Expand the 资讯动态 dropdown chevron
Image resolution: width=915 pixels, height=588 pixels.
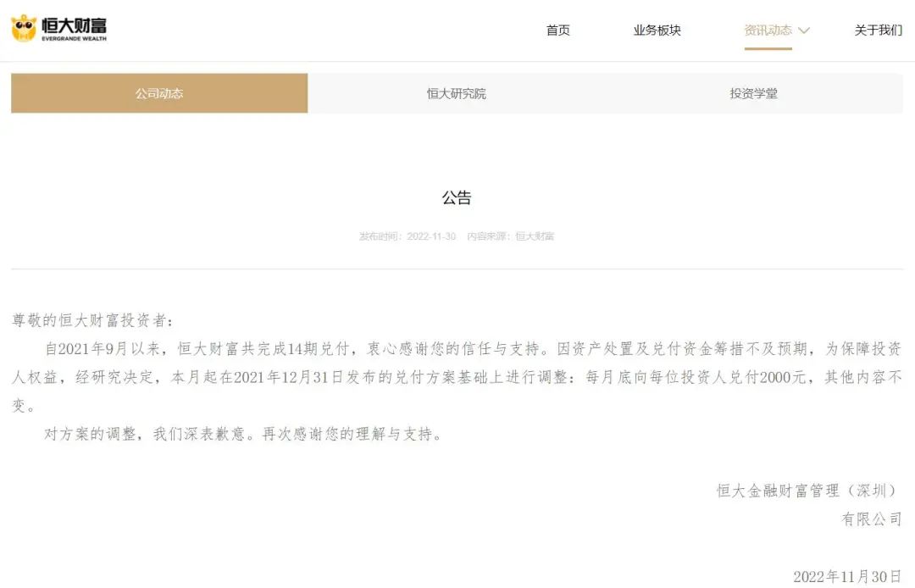click(x=803, y=31)
